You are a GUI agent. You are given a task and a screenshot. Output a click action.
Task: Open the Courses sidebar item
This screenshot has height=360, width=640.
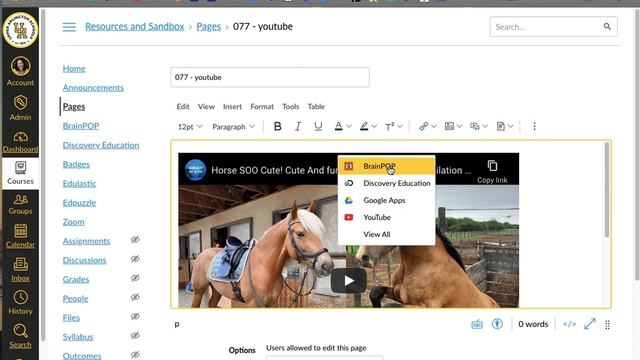point(20,173)
